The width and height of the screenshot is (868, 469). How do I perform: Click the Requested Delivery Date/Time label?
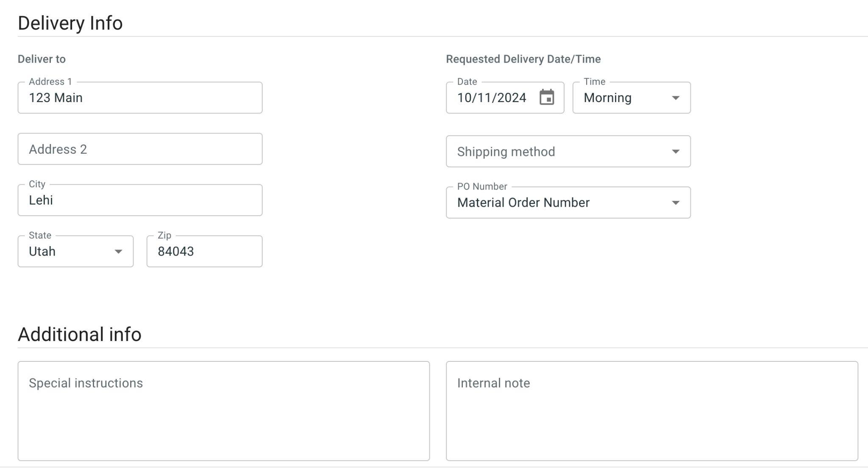tap(523, 59)
